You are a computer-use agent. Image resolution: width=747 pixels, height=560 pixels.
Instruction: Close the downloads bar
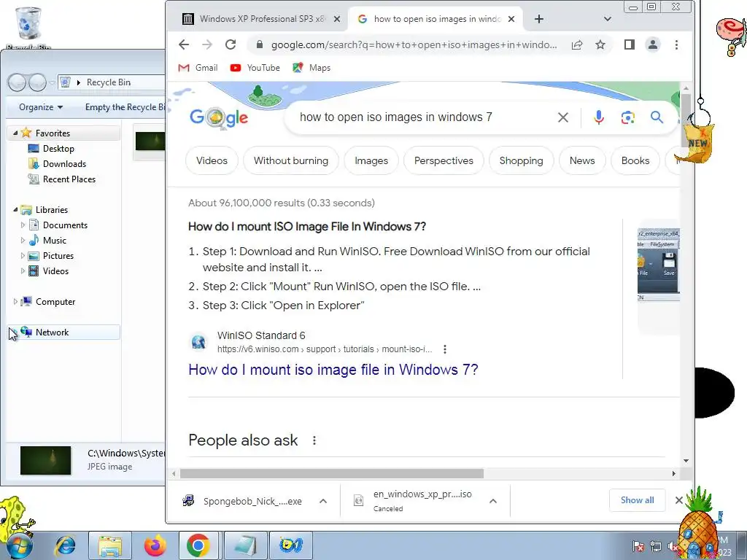point(679,500)
